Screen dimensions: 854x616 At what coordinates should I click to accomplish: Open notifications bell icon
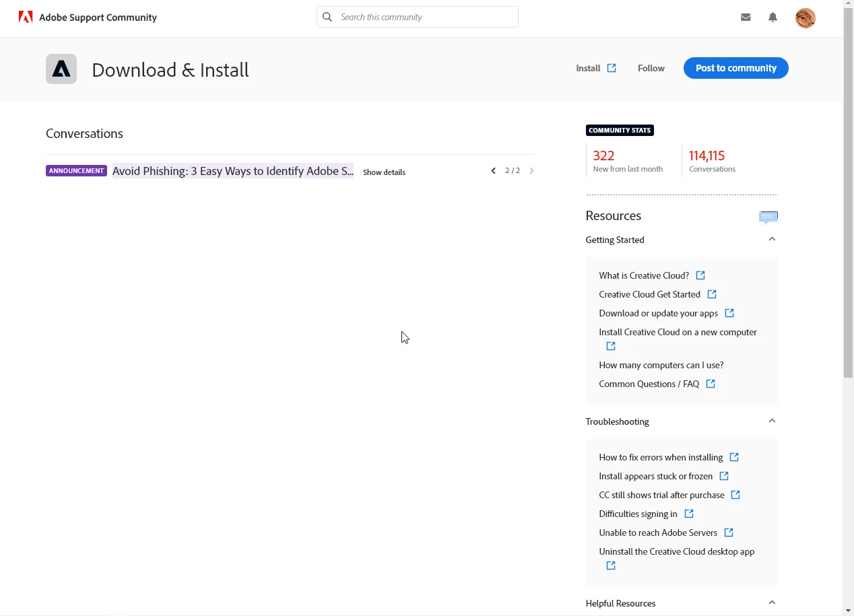[773, 18]
